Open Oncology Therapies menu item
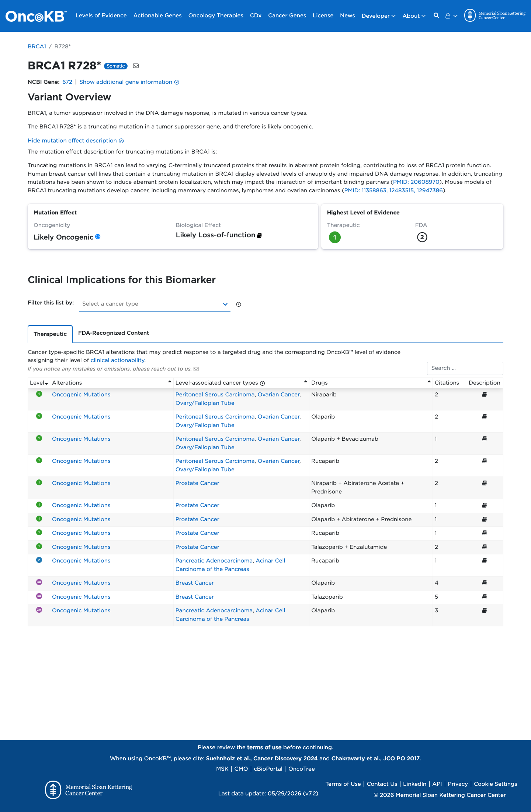This screenshot has height=812, width=531. [x=216, y=16]
